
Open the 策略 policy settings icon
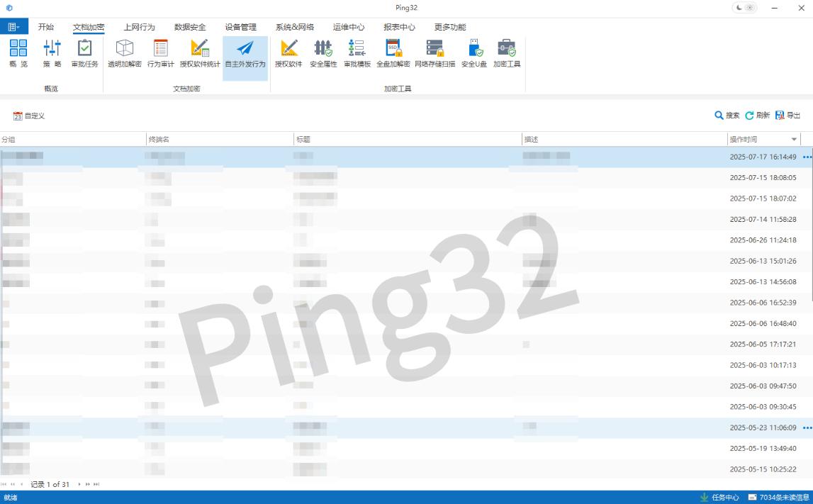tap(52, 53)
